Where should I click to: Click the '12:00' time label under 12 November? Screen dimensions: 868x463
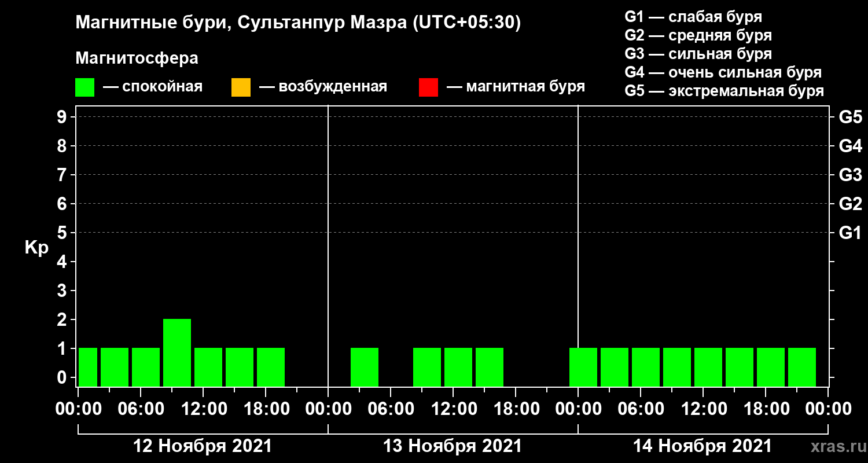coord(203,409)
